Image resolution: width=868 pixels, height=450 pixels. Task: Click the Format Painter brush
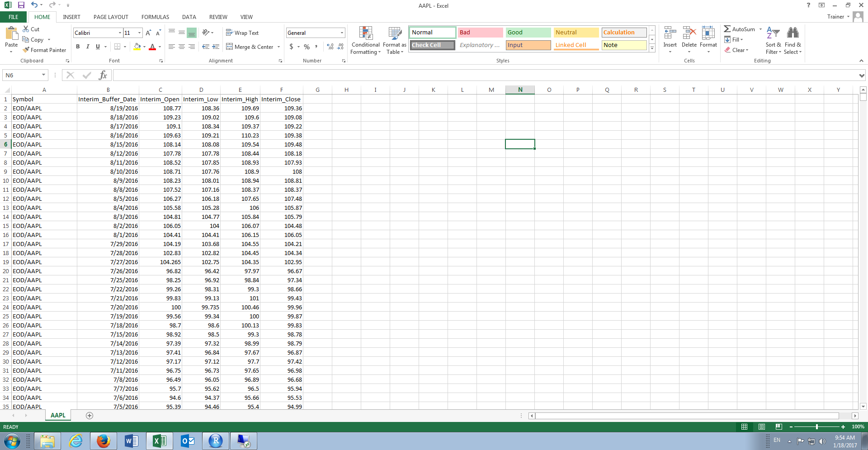(26, 50)
